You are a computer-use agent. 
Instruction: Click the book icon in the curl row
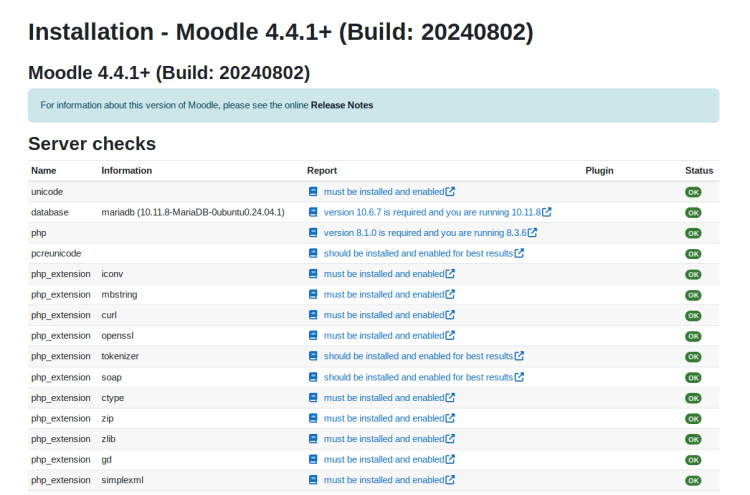pos(313,315)
